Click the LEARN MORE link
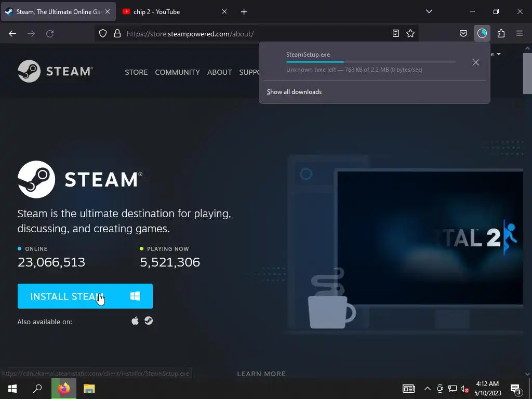 coord(261,374)
